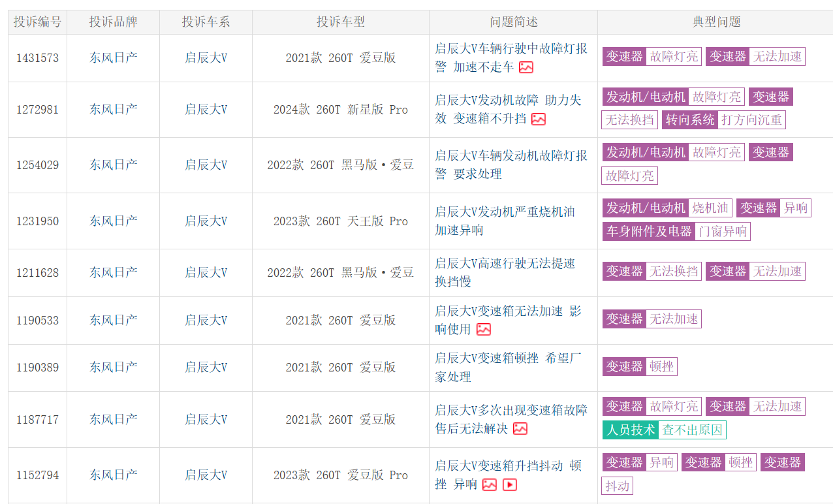Open image icon in complaint 1152794 description
Viewport: 833px width, 504px height.
tap(490, 484)
